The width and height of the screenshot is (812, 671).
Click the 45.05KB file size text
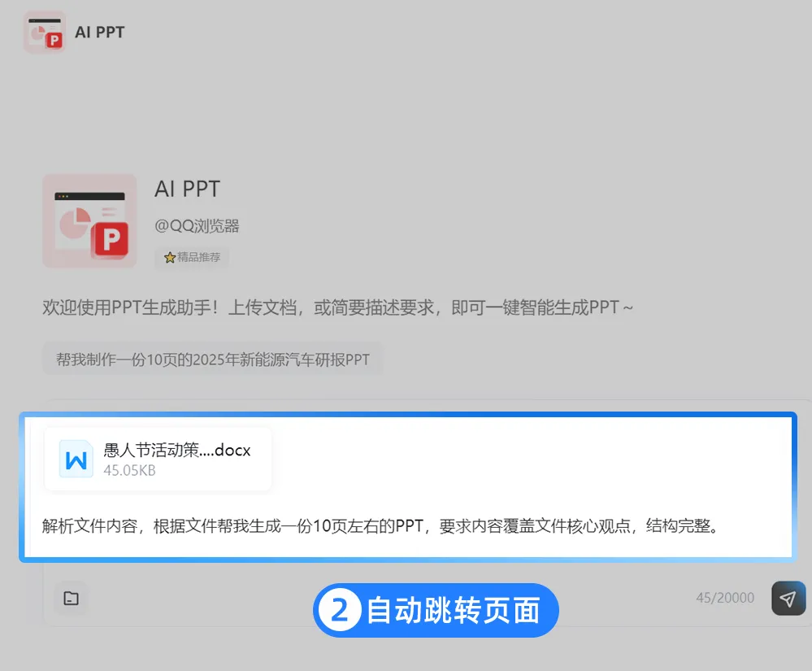129,470
